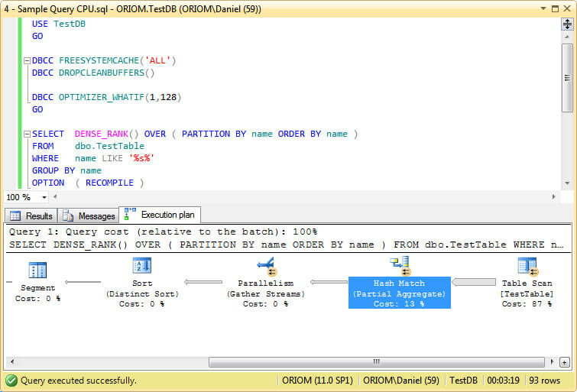
Task: Open the active files dropdown arrow in title bar
Action: click(x=543, y=8)
